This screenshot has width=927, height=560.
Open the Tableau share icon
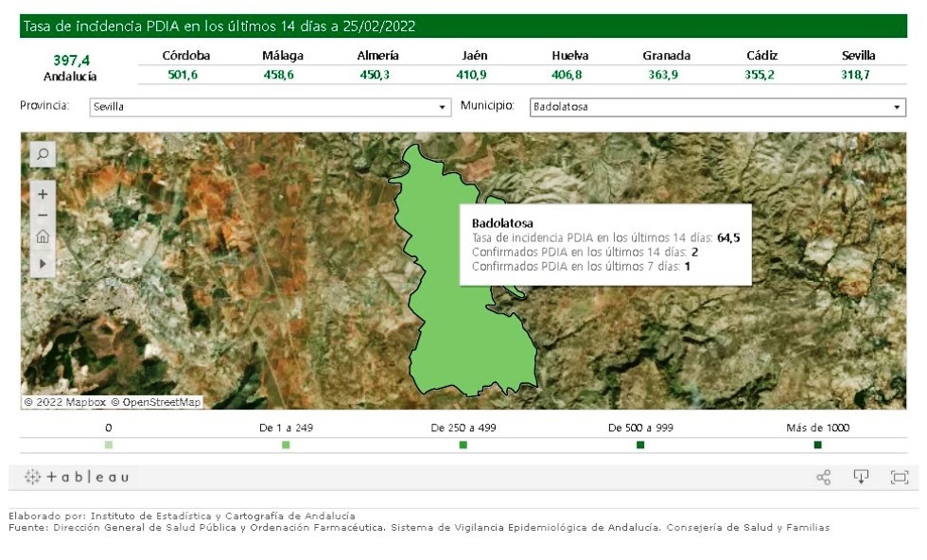click(823, 478)
